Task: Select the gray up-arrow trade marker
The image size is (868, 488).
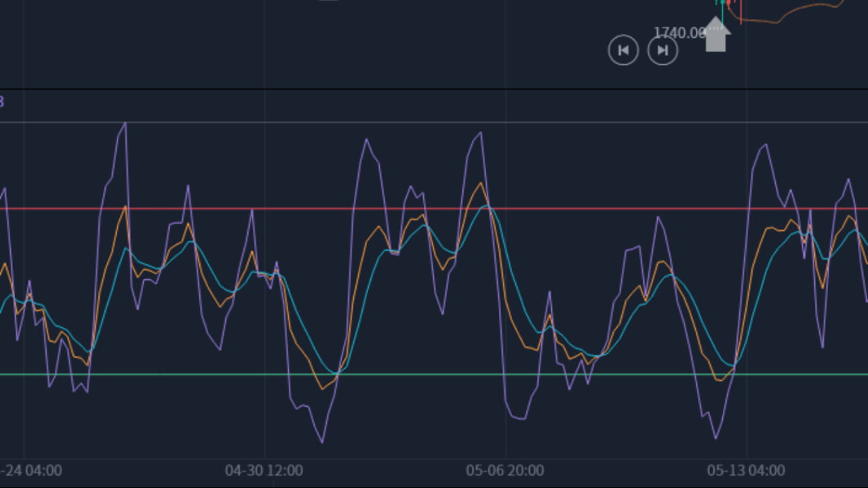Action: click(x=717, y=37)
